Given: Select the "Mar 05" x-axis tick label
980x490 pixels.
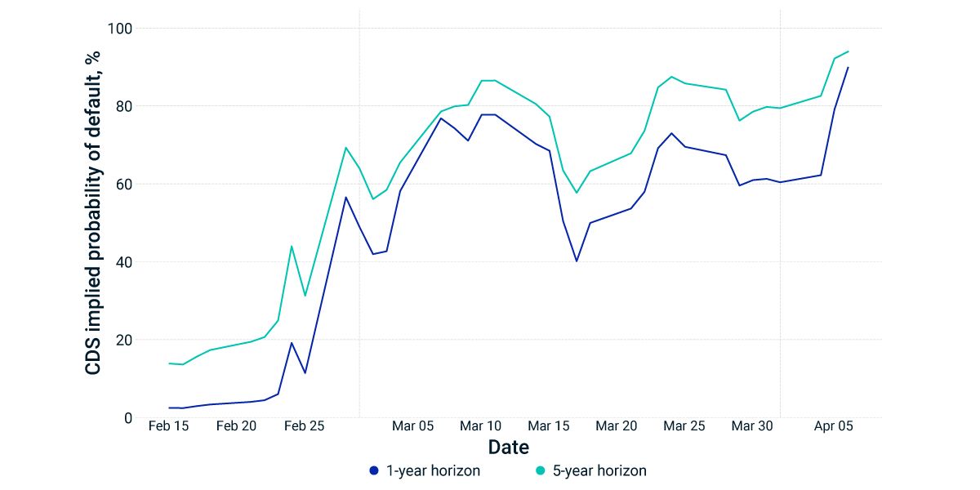Looking at the screenshot, I should [x=413, y=426].
